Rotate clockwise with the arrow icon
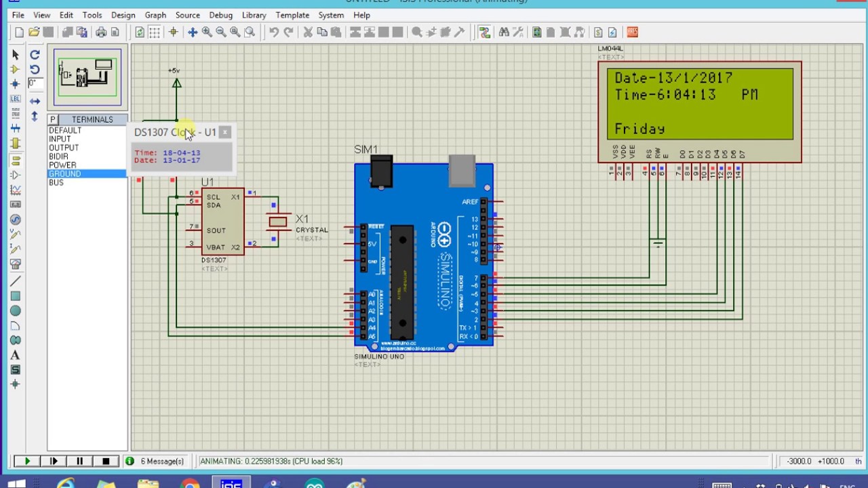 (x=35, y=54)
